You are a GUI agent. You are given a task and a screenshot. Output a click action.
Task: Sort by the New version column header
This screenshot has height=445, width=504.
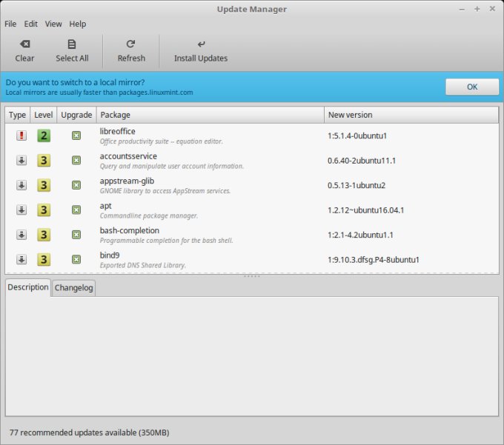[x=411, y=115]
